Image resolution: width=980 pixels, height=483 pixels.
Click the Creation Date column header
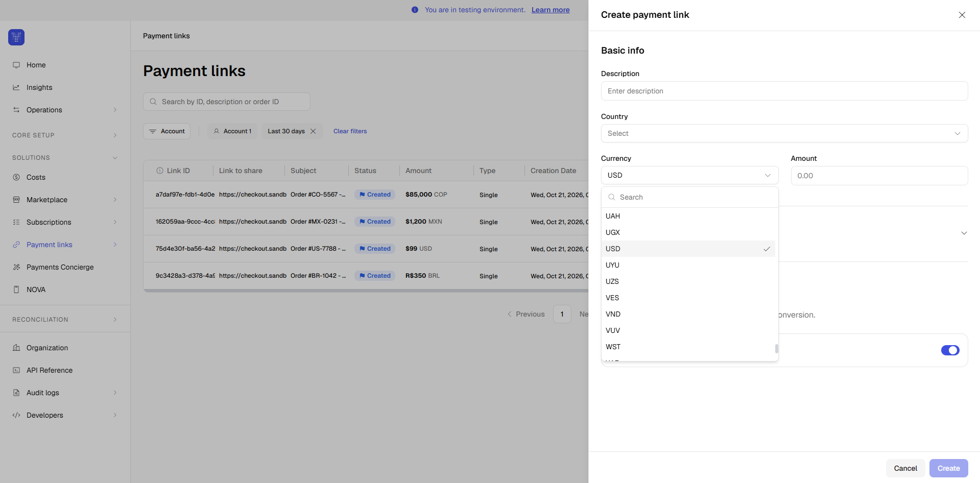point(553,171)
